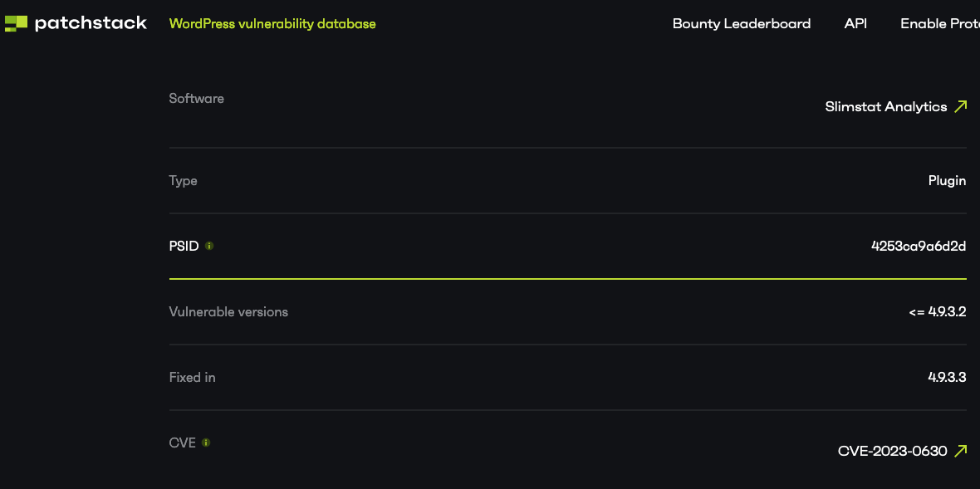Click the Vulnerable versions label

[228, 311]
